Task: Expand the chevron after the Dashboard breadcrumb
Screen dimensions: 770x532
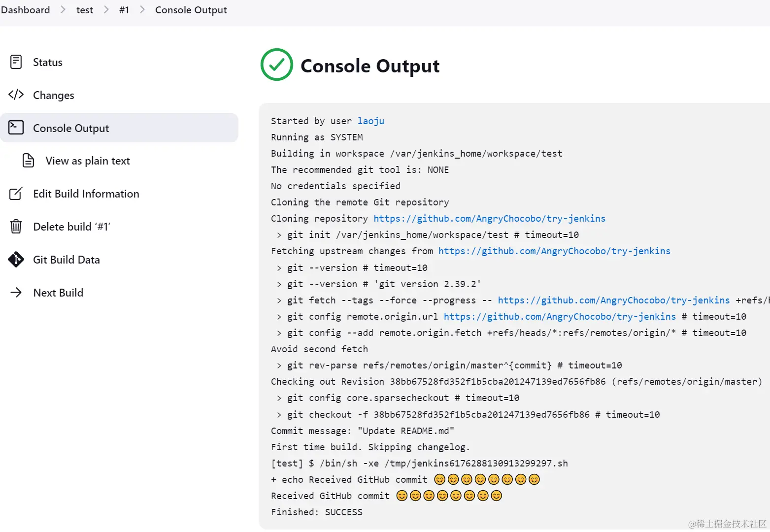Action: (x=63, y=10)
